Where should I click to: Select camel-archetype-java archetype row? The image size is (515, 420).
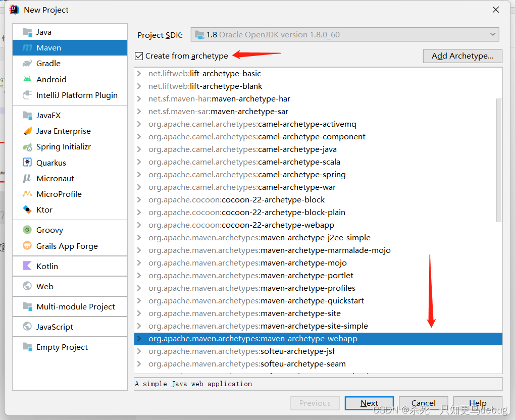[x=318, y=149]
